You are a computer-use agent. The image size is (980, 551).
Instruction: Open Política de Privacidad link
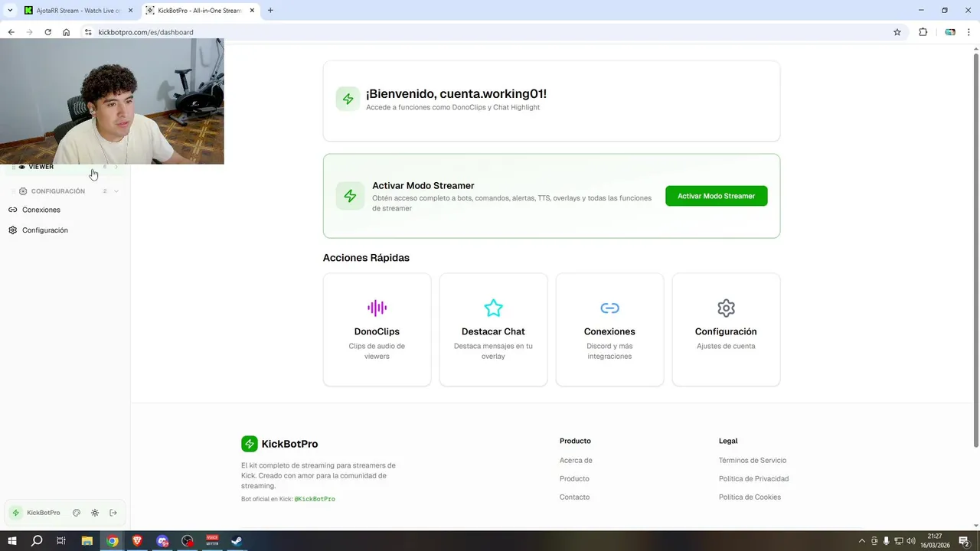(x=753, y=479)
